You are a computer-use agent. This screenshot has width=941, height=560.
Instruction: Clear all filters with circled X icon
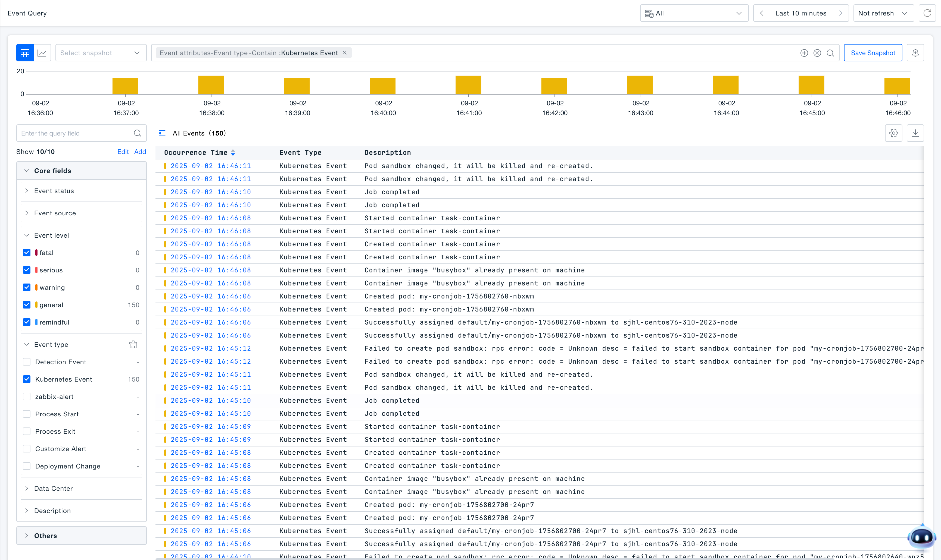point(817,53)
